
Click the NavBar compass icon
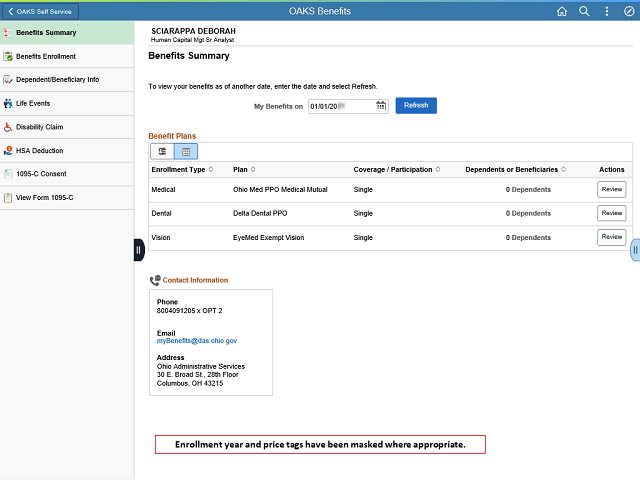(629, 11)
